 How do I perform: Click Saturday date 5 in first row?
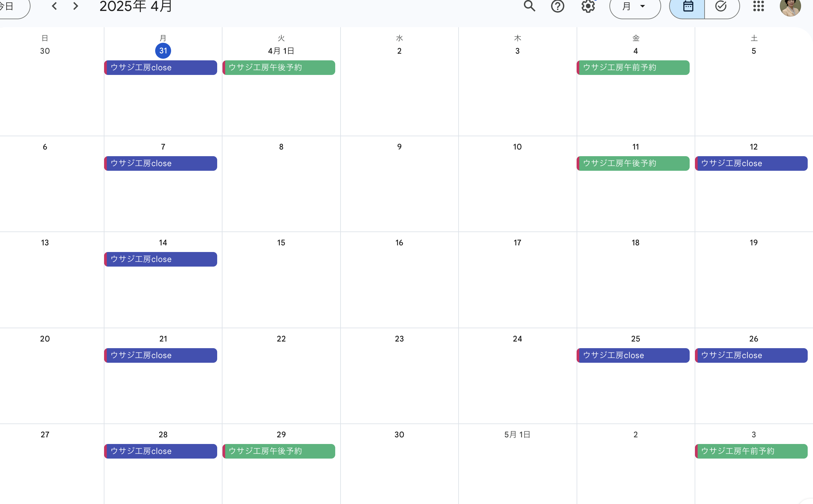753,51
